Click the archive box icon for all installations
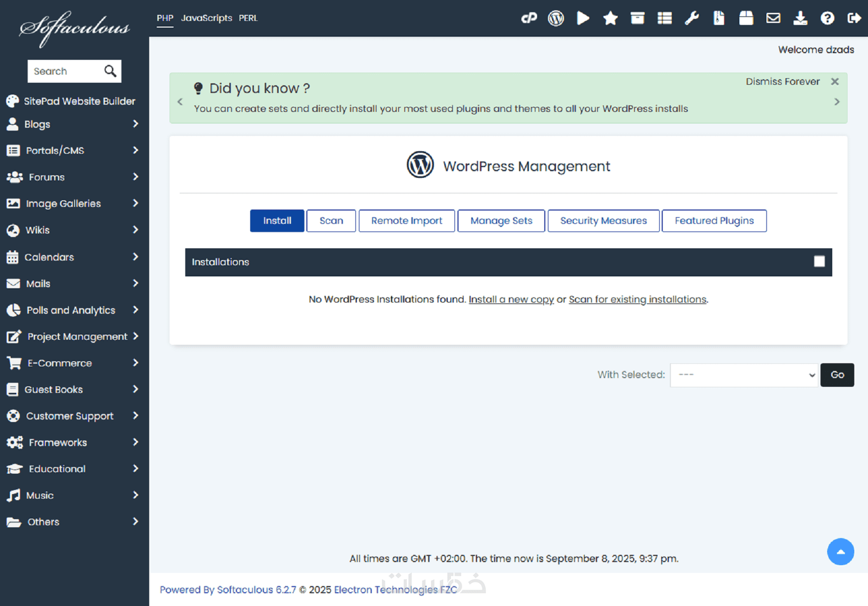Image resolution: width=868 pixels, height=606 pixels. click(637, 18)
